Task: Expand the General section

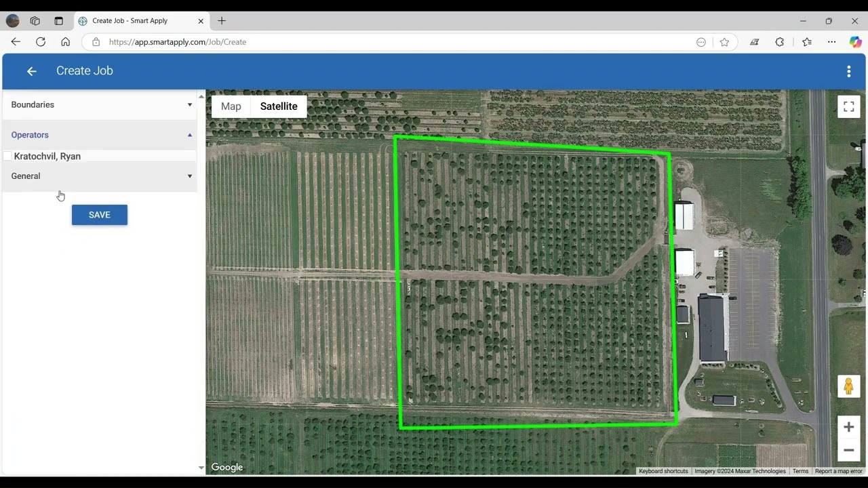Action: (x=100, y=176)
